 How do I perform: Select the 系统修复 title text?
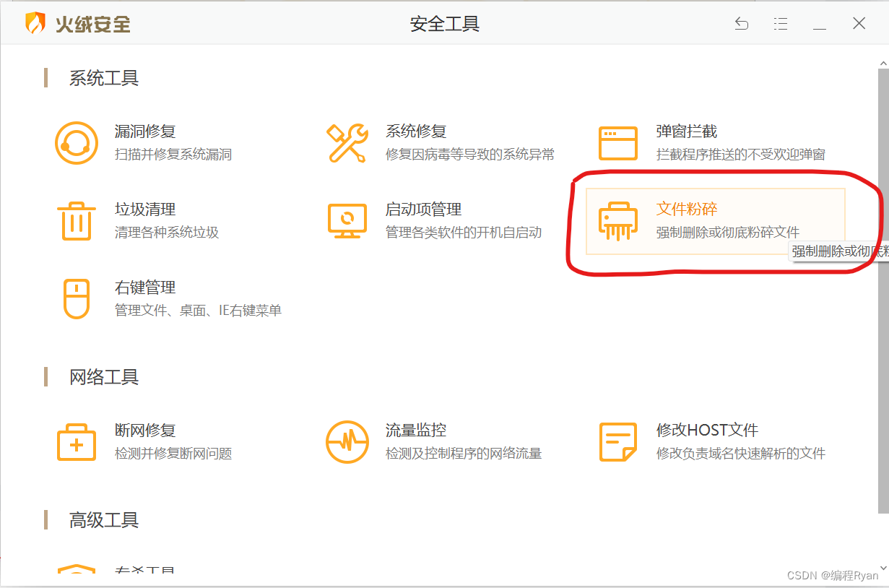[416, 131]
